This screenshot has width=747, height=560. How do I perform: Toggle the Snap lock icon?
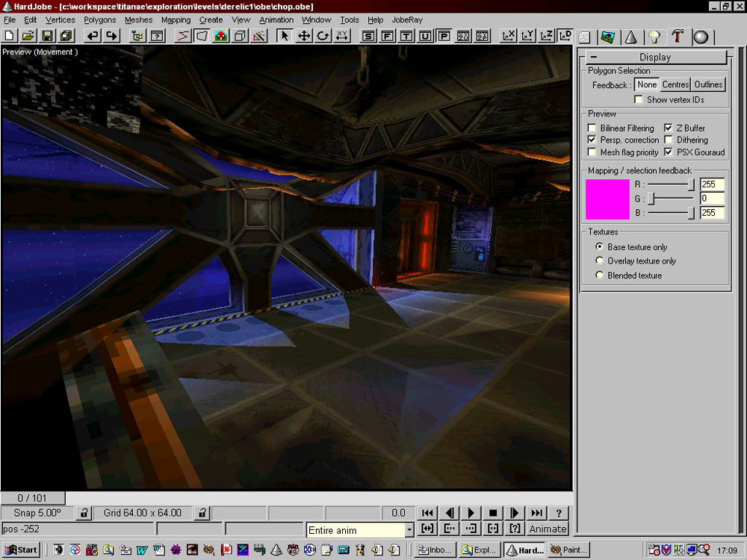[x=84, y=513]
